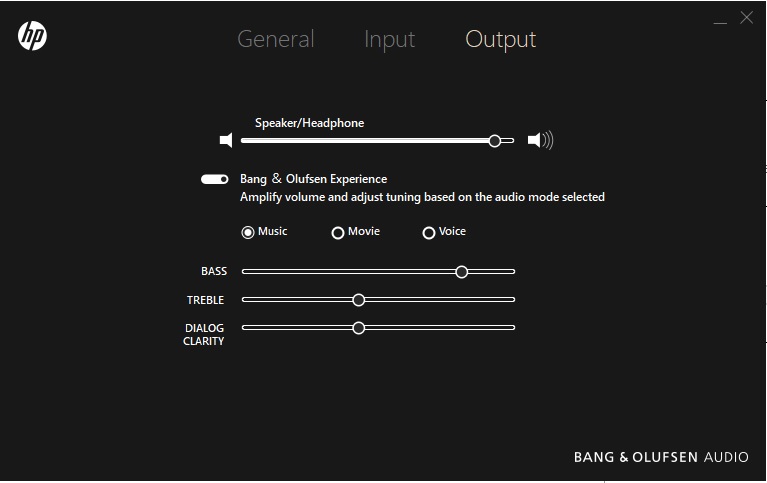Image resolution: width=767 pixels, height=483 pixels.
Task: Toggle the Bang & Olufsen Experience switch
Action: [215, 179]
